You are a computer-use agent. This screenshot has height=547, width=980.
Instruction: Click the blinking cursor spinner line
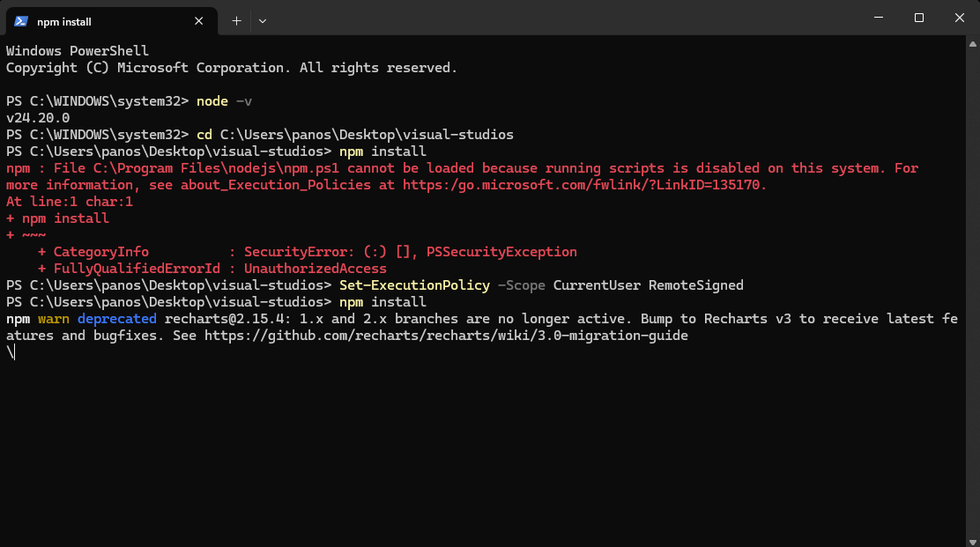point(11,352)
